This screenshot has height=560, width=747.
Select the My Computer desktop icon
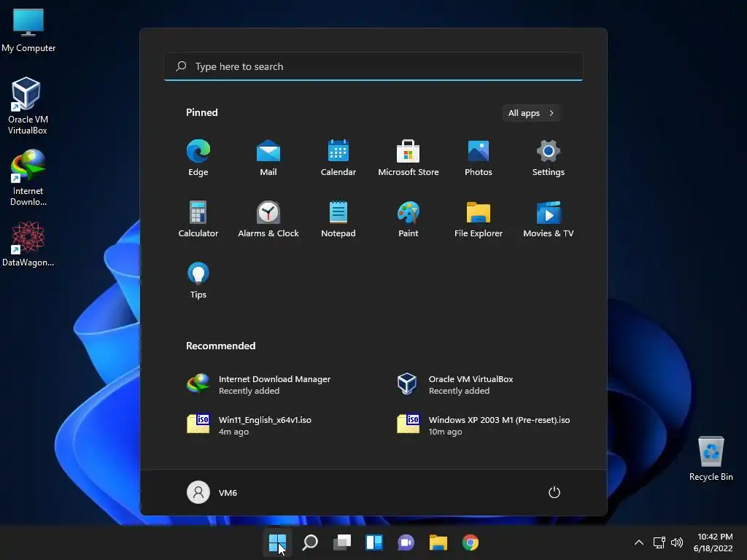(x=28, y=30)
